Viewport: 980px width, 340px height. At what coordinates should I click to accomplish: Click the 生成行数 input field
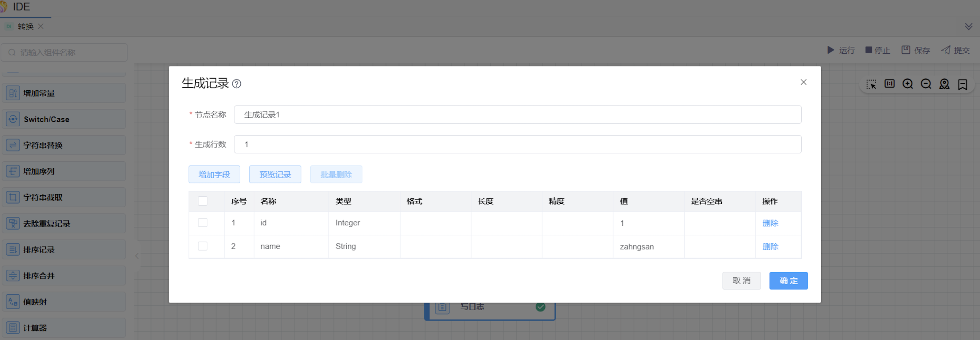[517, 144]
